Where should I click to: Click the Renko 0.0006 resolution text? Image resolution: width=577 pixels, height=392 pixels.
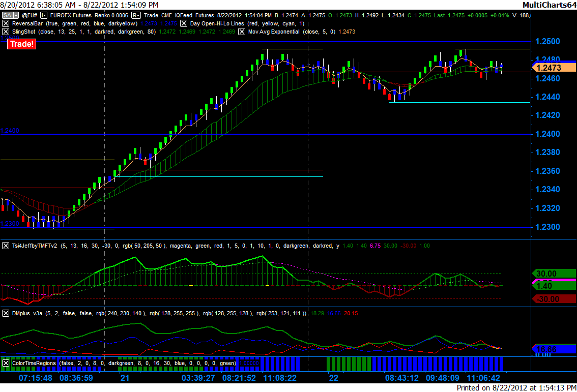pyautogui.click(x=111, y=15)
